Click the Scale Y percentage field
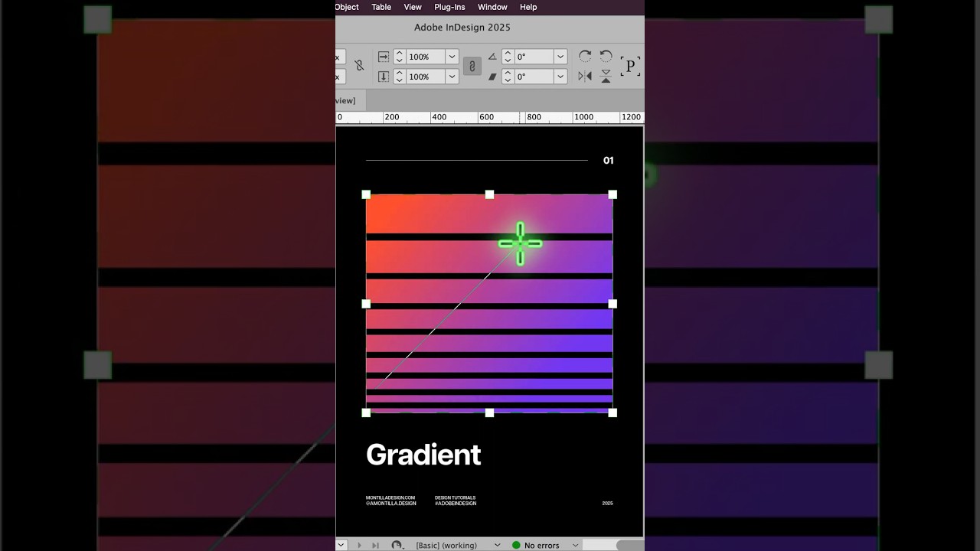The image size is (980, 551). click(x=425, y=77)
